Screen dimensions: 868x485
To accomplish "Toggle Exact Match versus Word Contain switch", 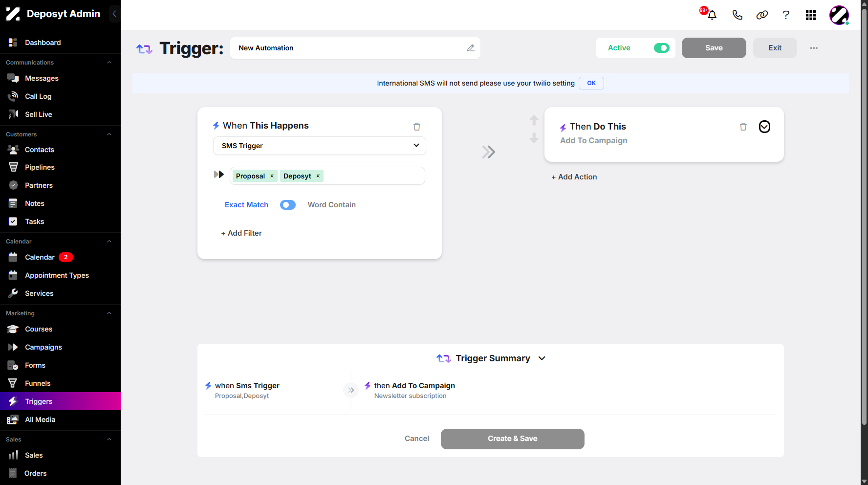I will click(288, 205).
